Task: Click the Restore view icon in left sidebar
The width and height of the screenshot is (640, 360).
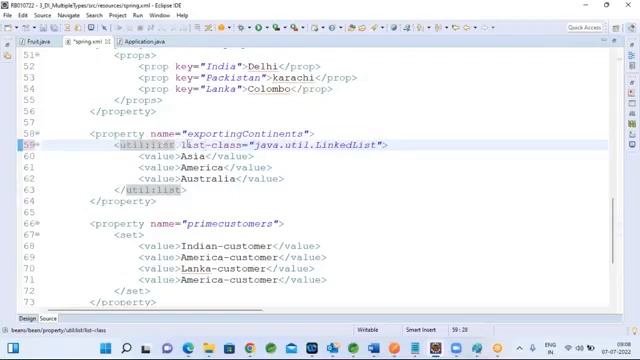Action: click(x=7, y=45)
